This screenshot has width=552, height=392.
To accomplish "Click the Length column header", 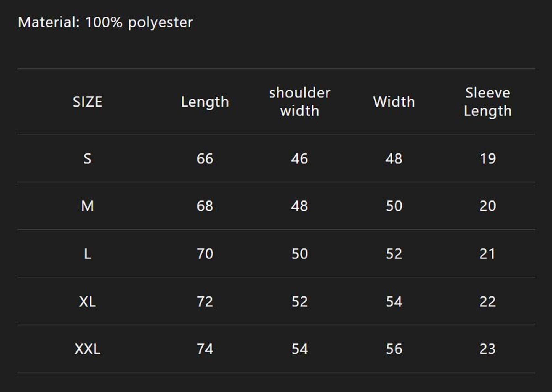I will pyautogui.click(x=205, y=102).
